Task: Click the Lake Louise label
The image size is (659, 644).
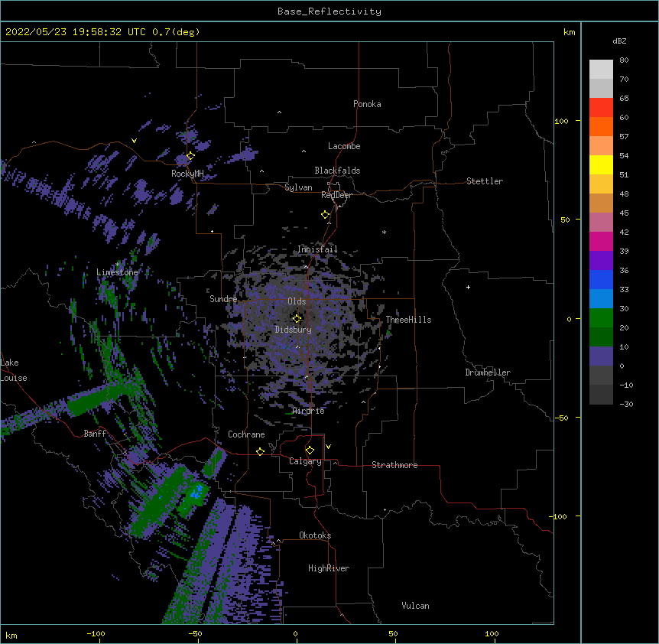Action: [x=14, y=370]
